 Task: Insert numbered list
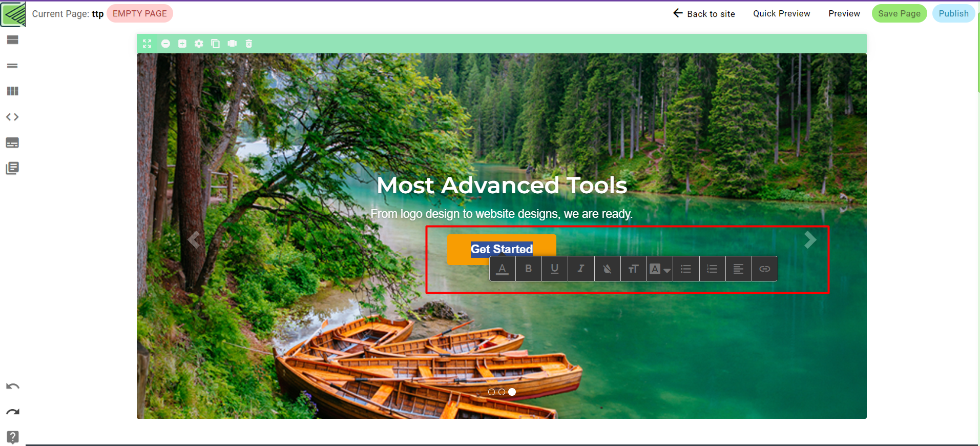point(712,269)
